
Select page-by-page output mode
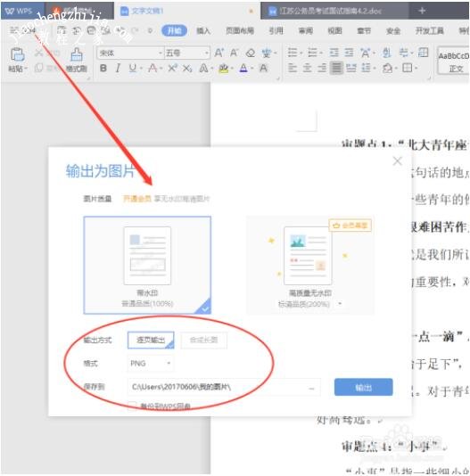tap(151, 340)
